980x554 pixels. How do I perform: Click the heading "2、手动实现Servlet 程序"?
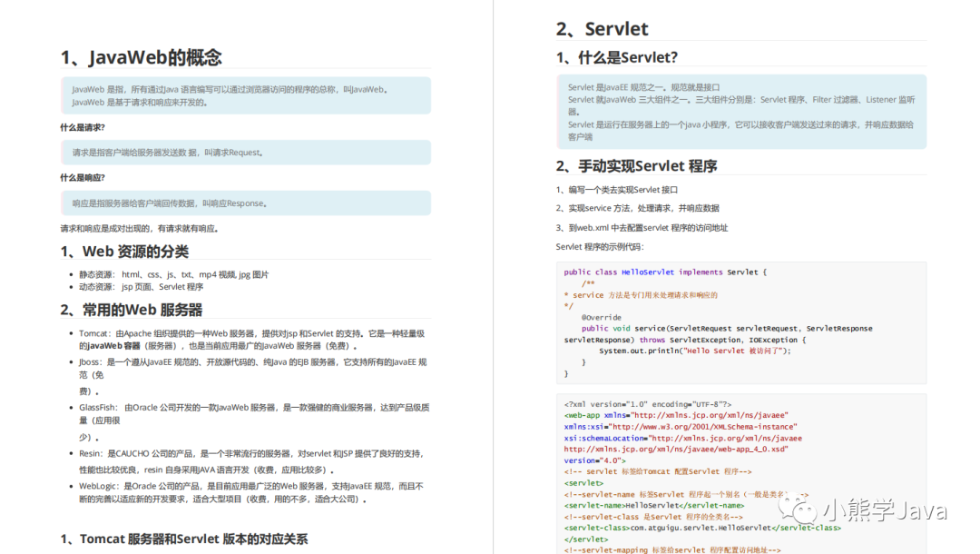click(636, 166)
